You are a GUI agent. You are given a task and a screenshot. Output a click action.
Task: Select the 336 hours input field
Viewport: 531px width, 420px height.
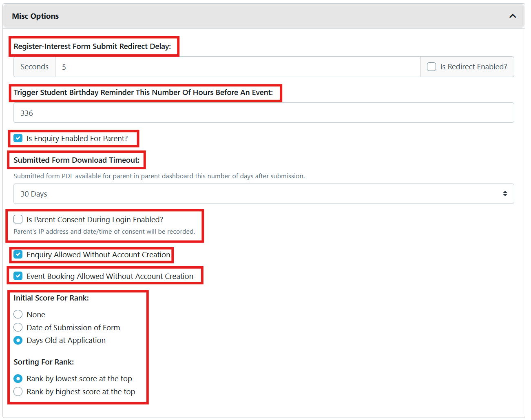tap(163, 113)
